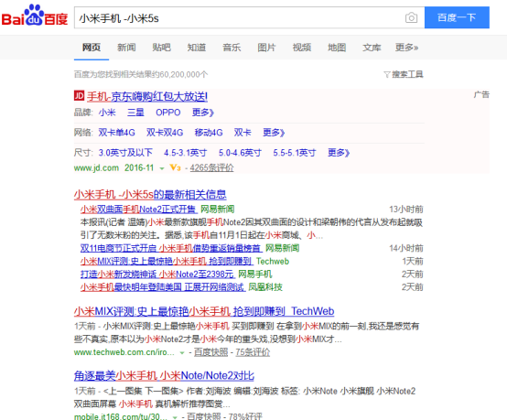Open 百度快照 for the it168 result
Viewport: 507px width, 420px height.
[204, 416]
